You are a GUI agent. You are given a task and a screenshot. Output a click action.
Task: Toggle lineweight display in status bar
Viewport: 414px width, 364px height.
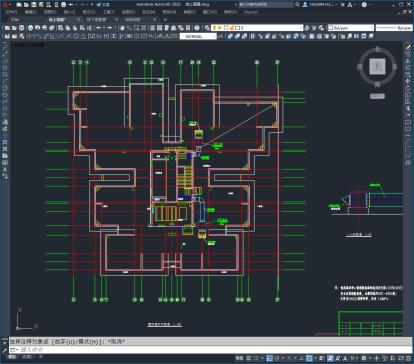322,358
